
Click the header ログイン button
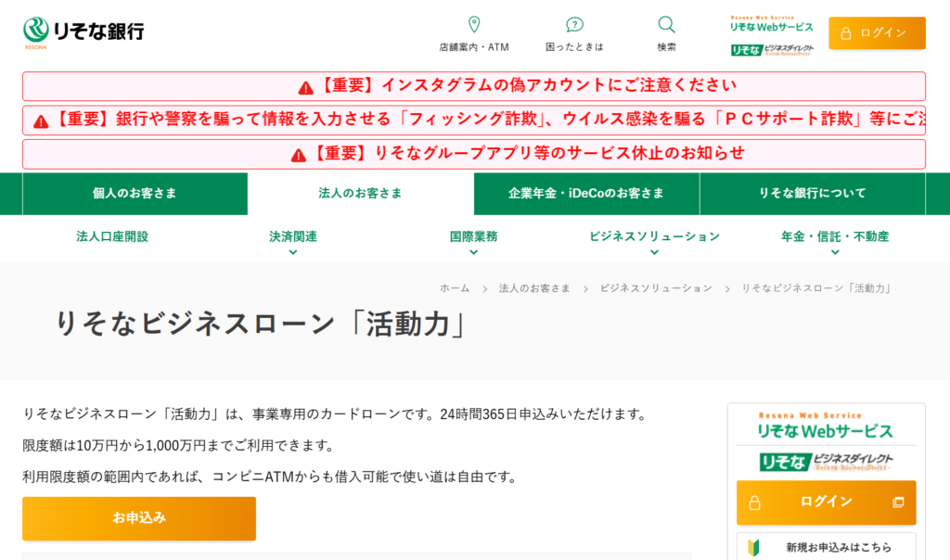877,32
